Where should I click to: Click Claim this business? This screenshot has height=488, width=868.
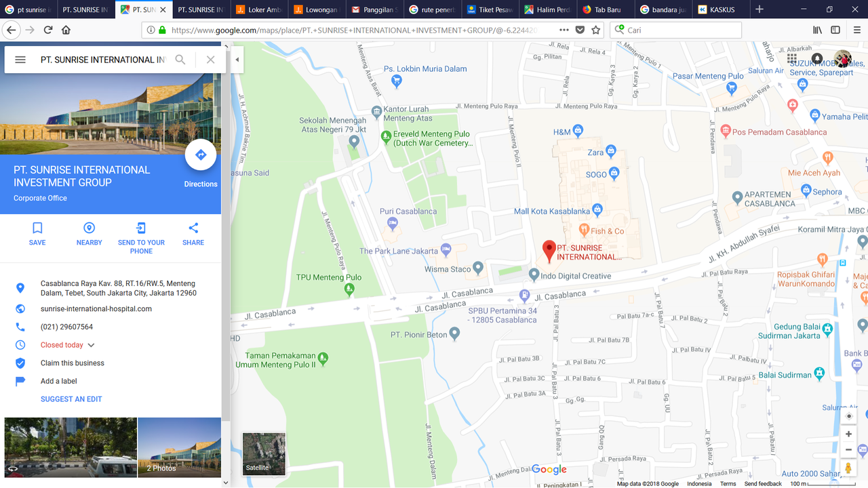[x=73, y=363]
